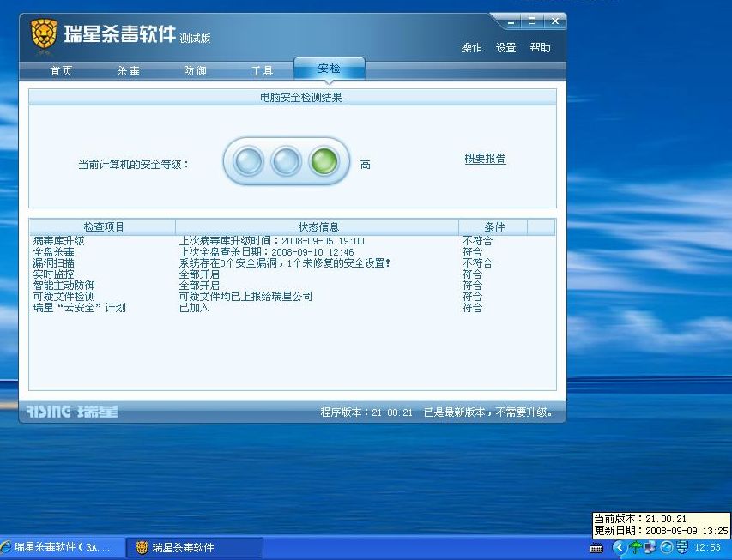
Task: Open the keyboard icon in the taskbar
Action: 596,548
